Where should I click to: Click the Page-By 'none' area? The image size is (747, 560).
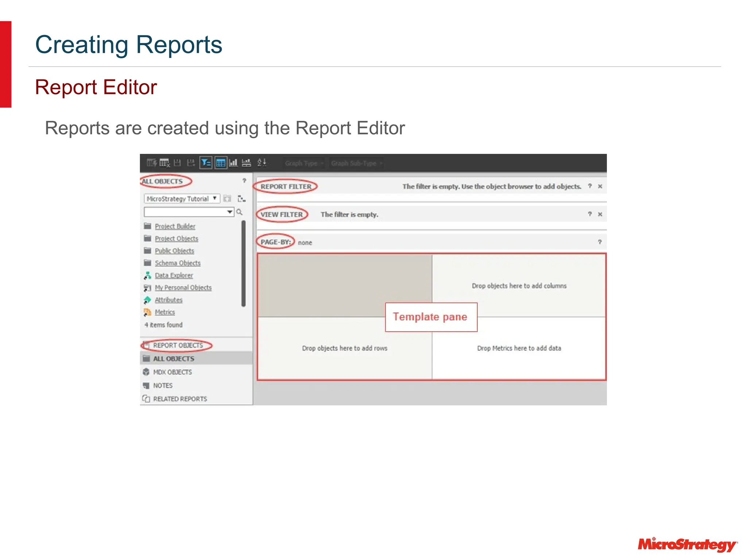click(305, 243)
